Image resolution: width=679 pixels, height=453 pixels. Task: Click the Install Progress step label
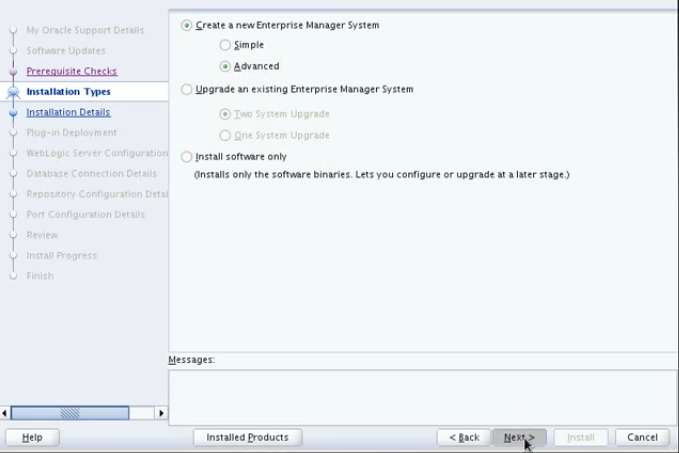[x=61, y=256]
